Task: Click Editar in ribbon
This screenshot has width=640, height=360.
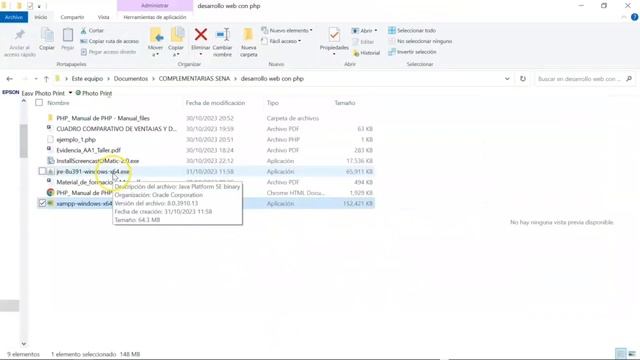Action: tap(363, 42)
